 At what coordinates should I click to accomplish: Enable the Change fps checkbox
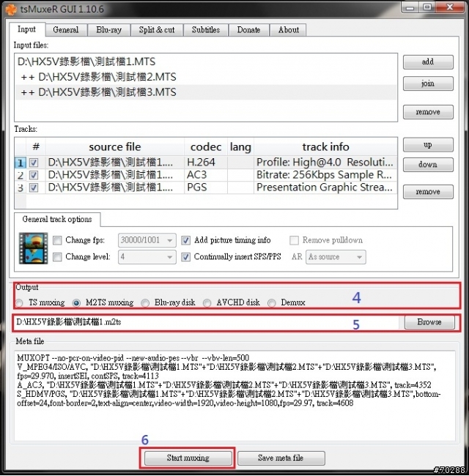[57, 240]
